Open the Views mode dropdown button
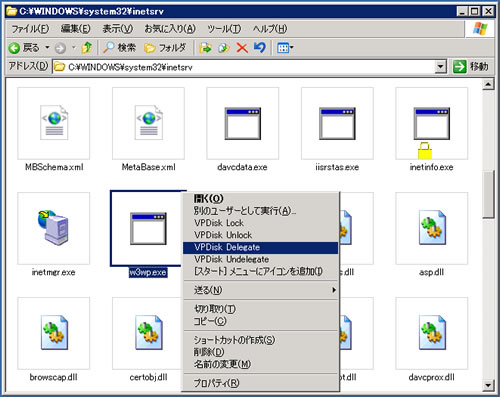 coord(285,48)
